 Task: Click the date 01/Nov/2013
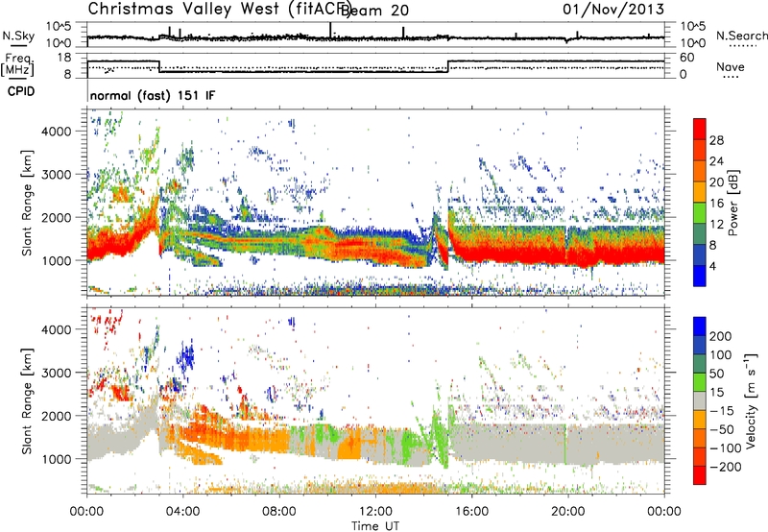[613, 10]
